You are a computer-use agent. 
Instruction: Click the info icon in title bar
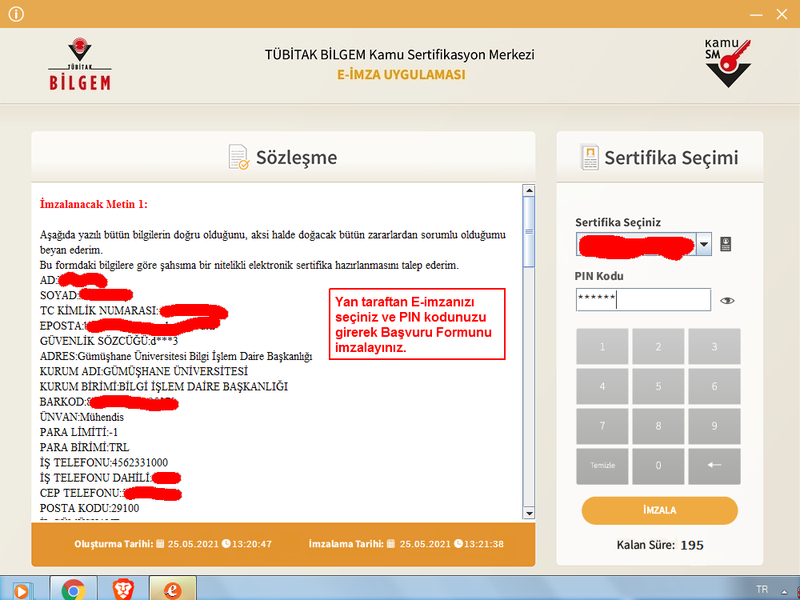(x=16, y=14)
